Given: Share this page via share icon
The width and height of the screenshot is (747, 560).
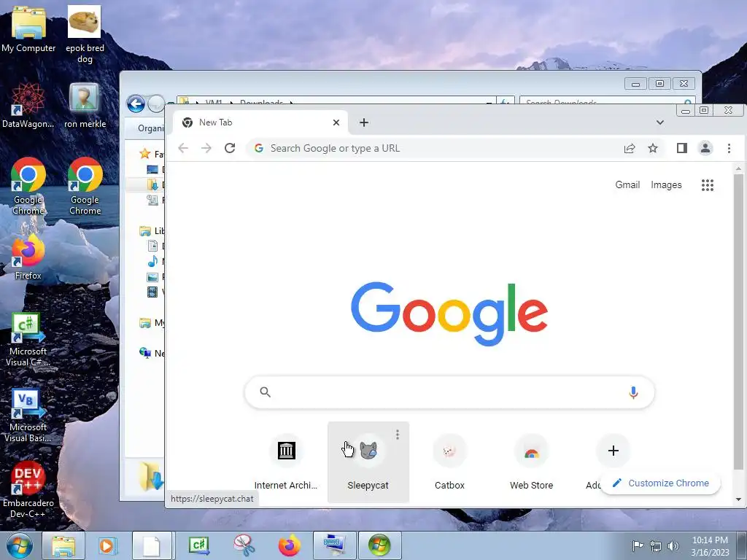Looking at the screenshot, I should (630, 148).
